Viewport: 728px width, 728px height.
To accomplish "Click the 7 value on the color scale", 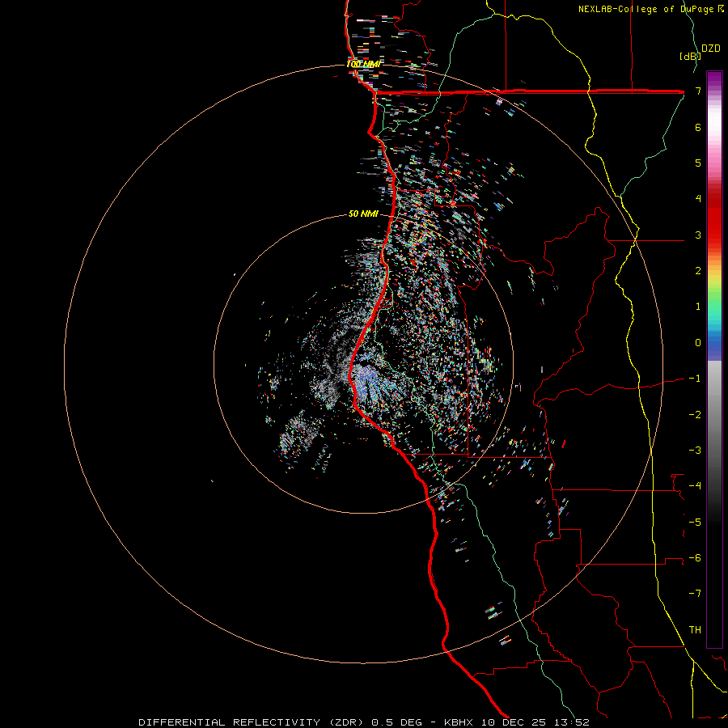I will pyautogui.click(x=698, y=91).
